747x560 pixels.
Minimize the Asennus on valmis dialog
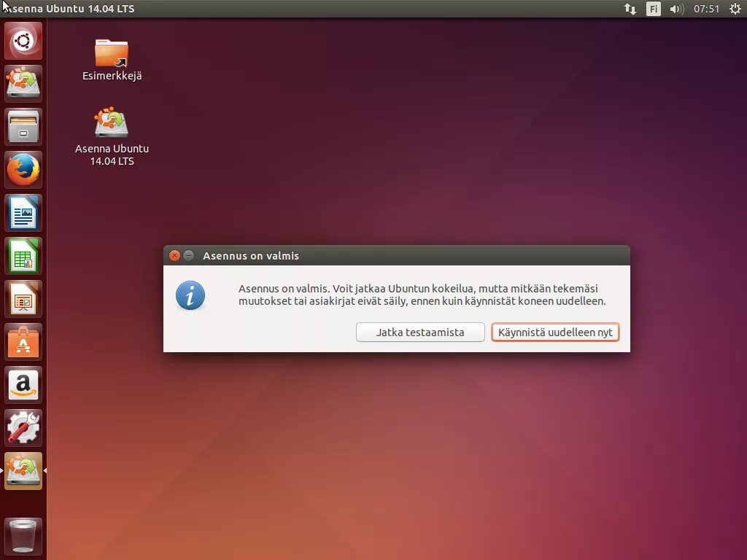point(189,256)
